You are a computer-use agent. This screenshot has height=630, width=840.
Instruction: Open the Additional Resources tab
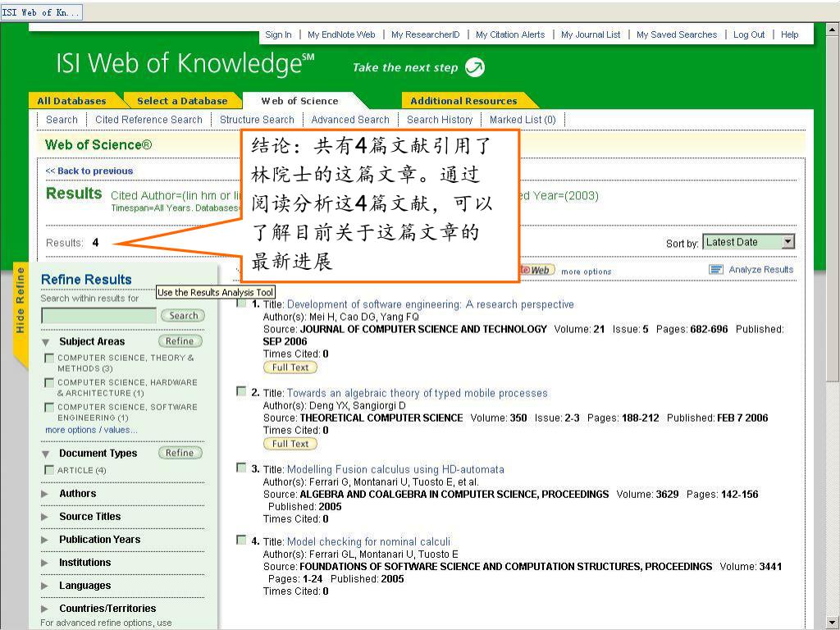tap(464, 101)
